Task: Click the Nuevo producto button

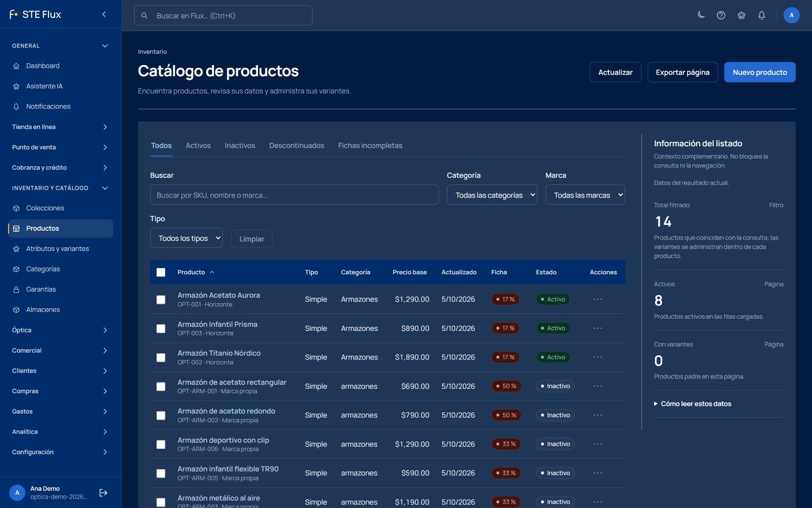Action: coord(760,72)
